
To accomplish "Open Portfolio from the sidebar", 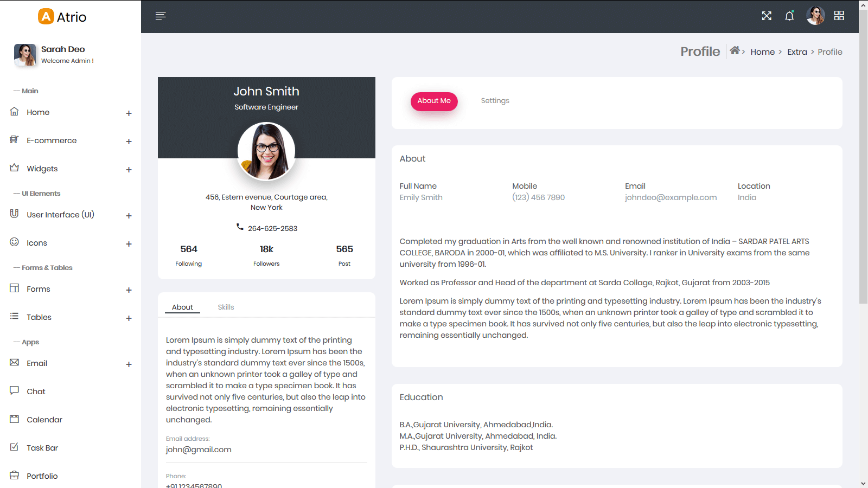I will pos(42,476).
